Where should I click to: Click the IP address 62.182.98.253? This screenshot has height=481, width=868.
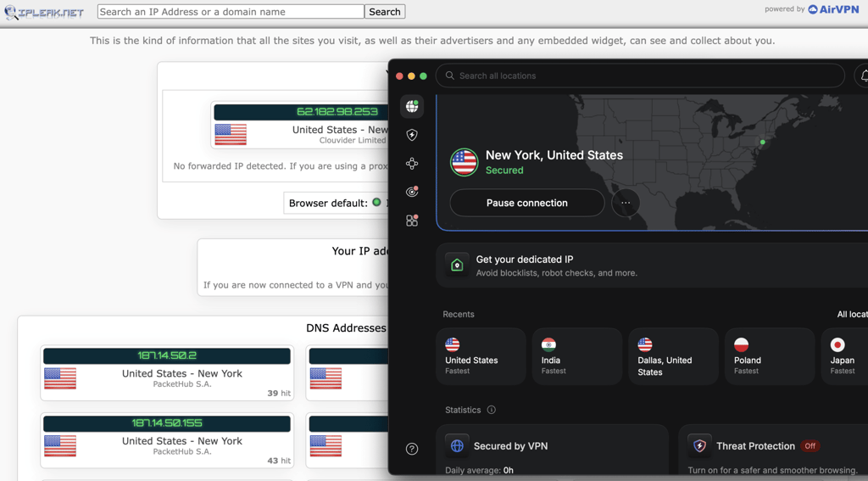click(x=337, y=111)
